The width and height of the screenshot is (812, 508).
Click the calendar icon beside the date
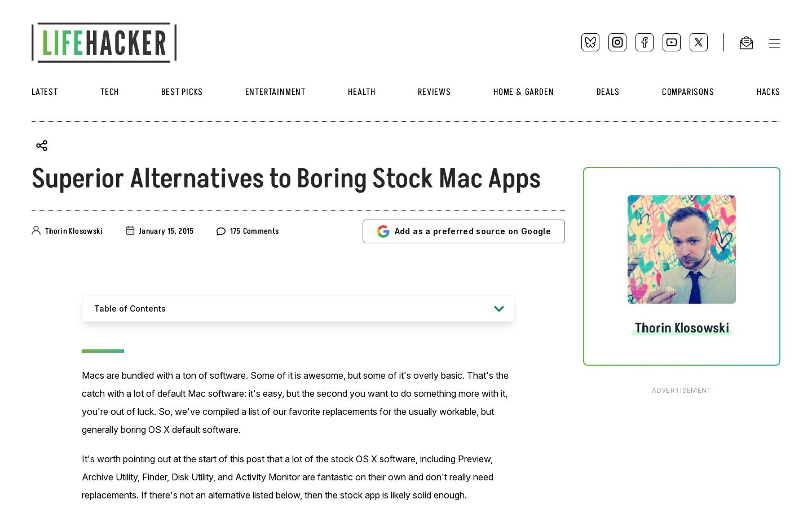tap(130, 230)
